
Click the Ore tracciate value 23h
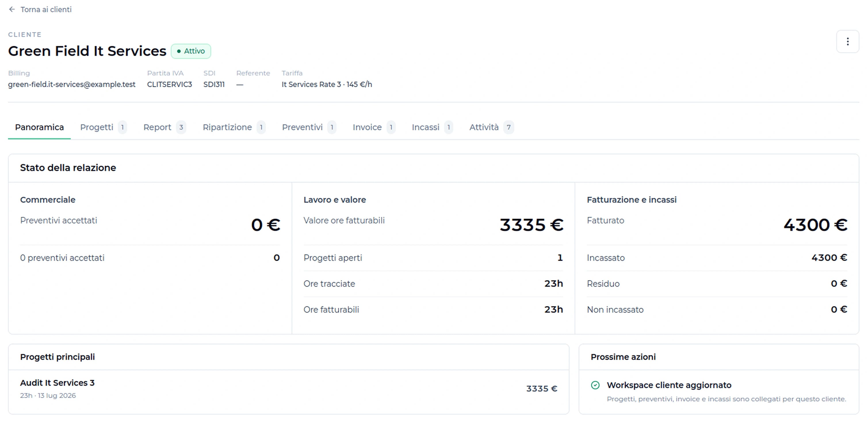click(554, 284)
